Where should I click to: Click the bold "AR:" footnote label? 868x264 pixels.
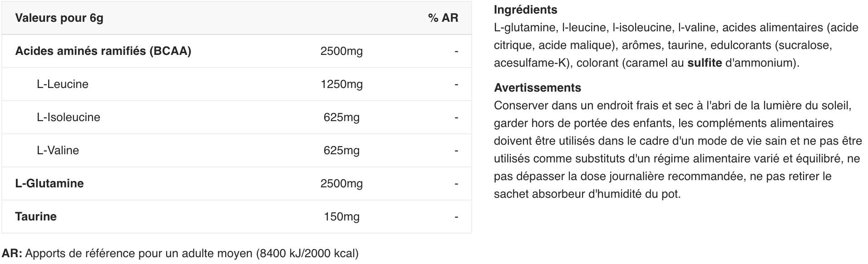point(12,253)
